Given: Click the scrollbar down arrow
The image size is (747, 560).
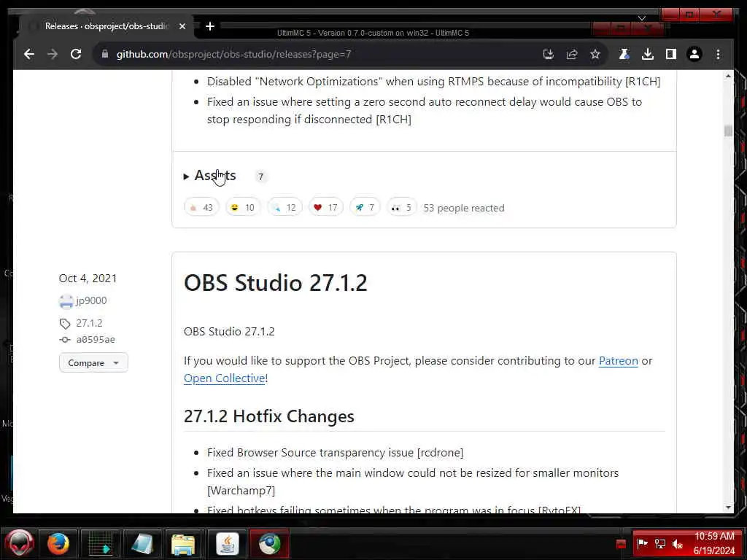Looking at the screenshot, I should click(x=728, y=507).
